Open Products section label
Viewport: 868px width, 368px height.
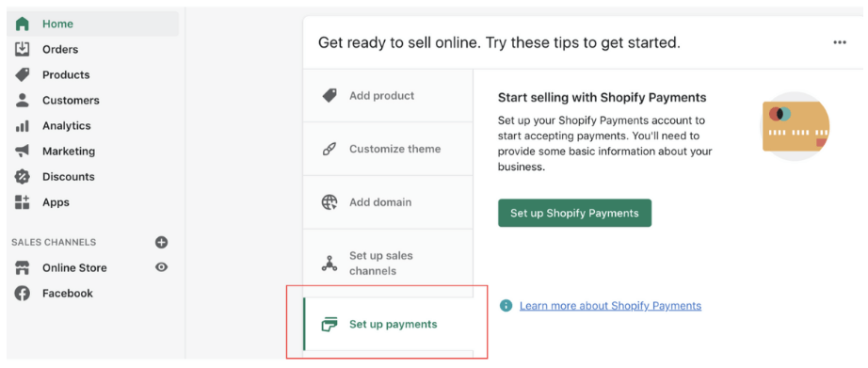click(66, 74)
